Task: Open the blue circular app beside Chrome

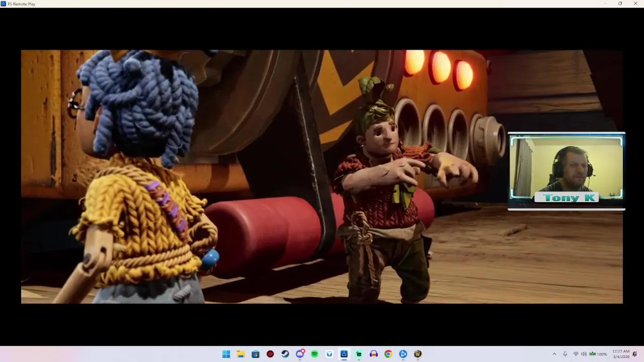Action: click(x=403, y=354)
